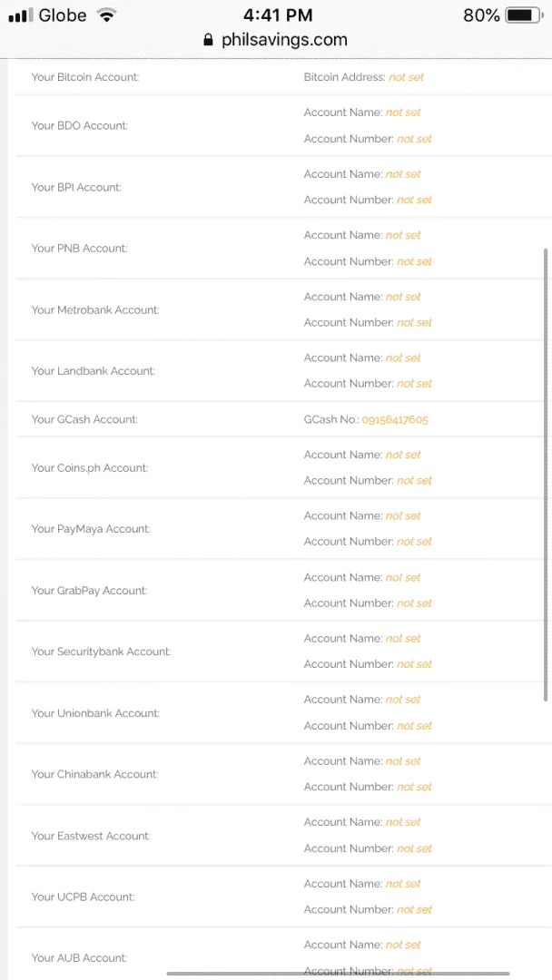
Task: Tap the lock icon beside philsavings.com
Action: (209, 40)
